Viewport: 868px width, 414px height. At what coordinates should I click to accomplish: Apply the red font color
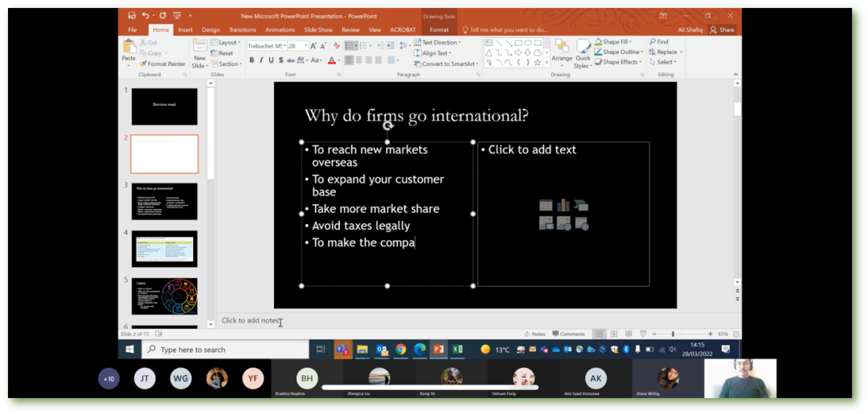coord(332,59)
